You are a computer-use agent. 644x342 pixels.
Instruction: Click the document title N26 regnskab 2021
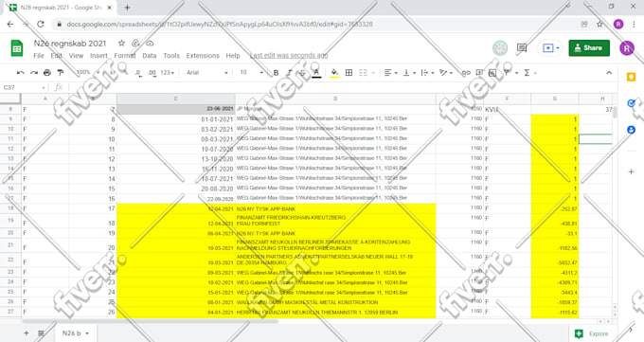pos(70,44)
